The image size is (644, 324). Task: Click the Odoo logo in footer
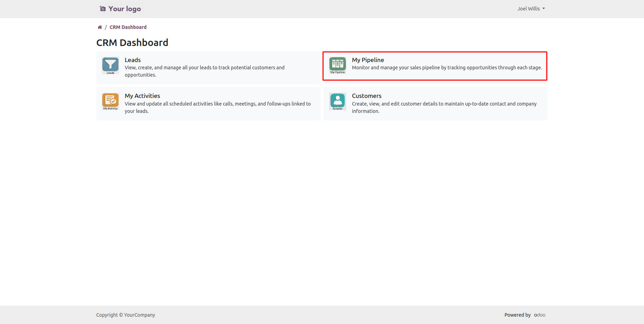click(x=540, y=315)
